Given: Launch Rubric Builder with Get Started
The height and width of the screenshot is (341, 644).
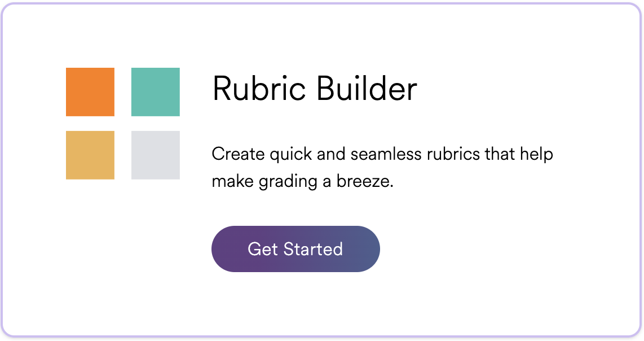Looking at the screenshot, I should click(295, 249).
